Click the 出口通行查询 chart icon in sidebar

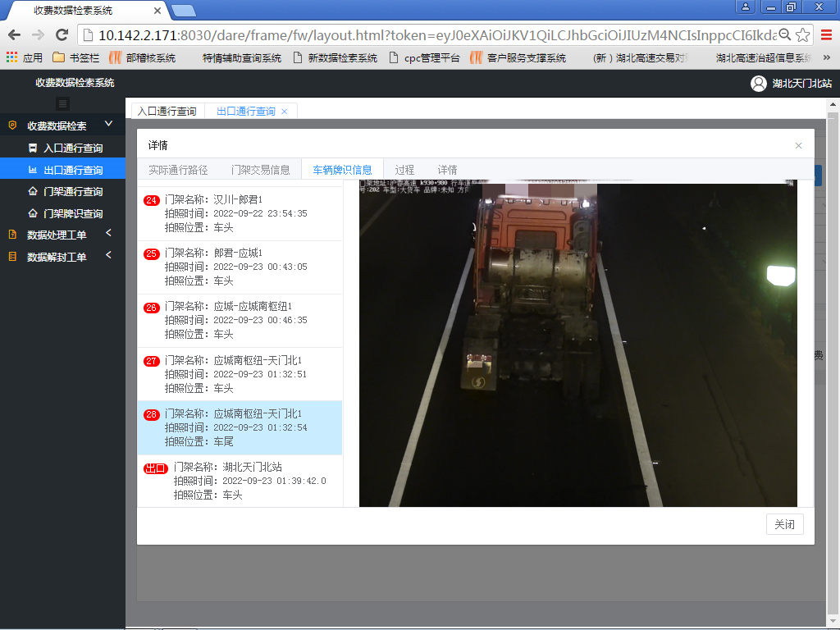point(33,170)
